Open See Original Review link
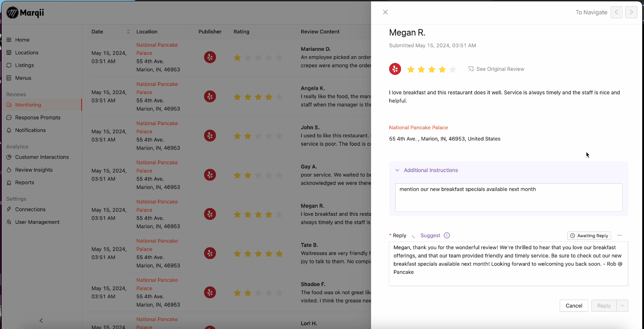Viewport: 644px width, 329px height. [x=496, y=69]
